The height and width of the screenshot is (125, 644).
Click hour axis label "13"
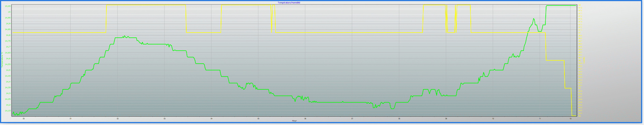pos(570,119)
